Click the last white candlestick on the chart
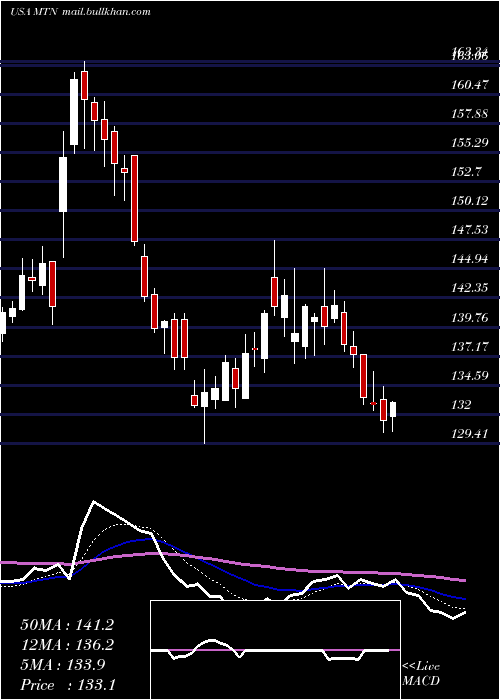 coord(393,409)
